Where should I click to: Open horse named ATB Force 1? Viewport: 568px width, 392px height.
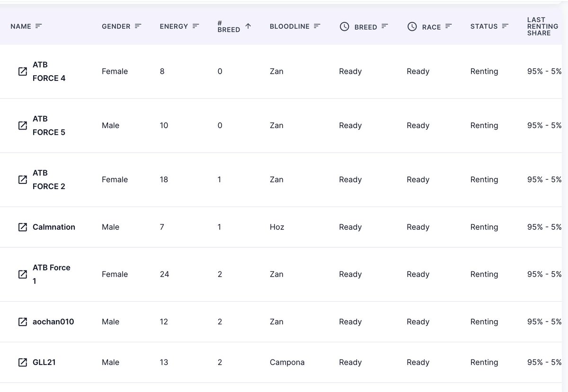point(51,274)
